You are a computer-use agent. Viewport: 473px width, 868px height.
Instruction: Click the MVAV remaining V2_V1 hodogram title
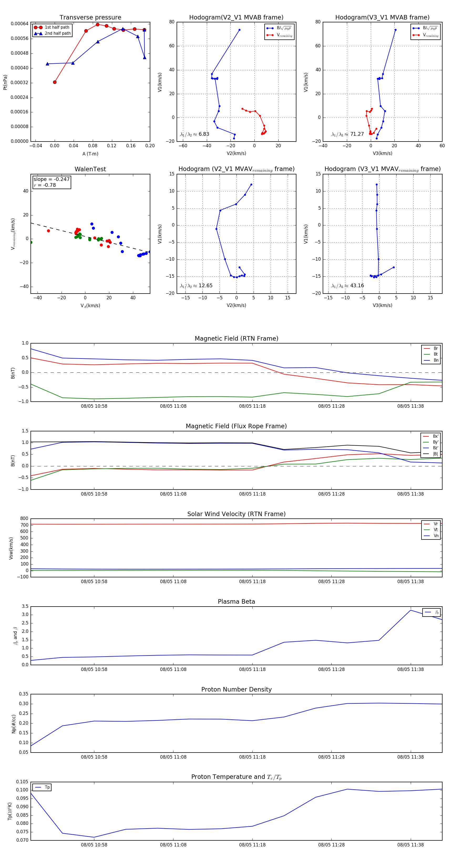tap(236, 169)
